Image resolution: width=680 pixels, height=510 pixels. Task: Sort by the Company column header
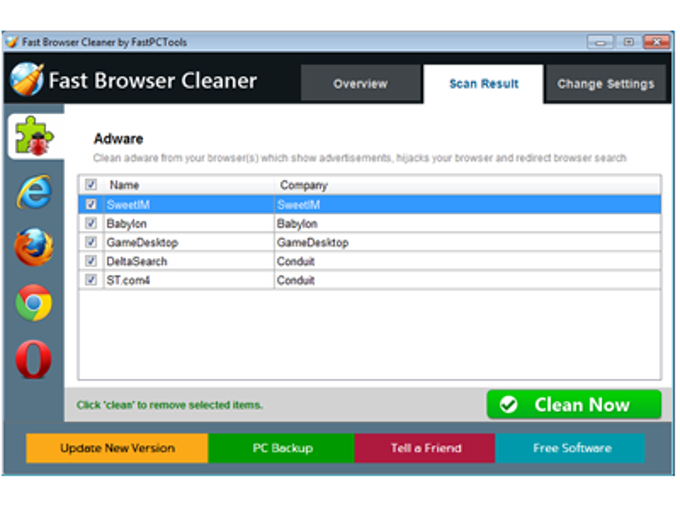click(x=468, y=185)
